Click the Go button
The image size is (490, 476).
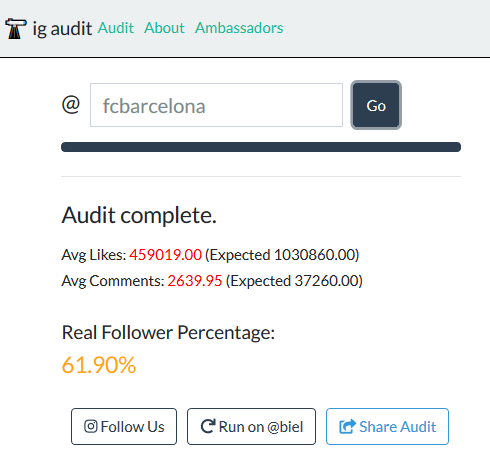click(x=376, y=105)
